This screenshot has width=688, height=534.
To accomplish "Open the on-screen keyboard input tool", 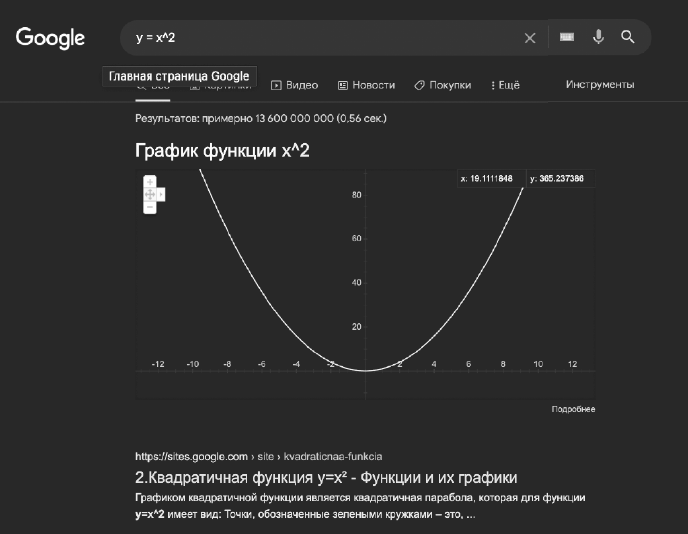I will [x=567, y=38].
